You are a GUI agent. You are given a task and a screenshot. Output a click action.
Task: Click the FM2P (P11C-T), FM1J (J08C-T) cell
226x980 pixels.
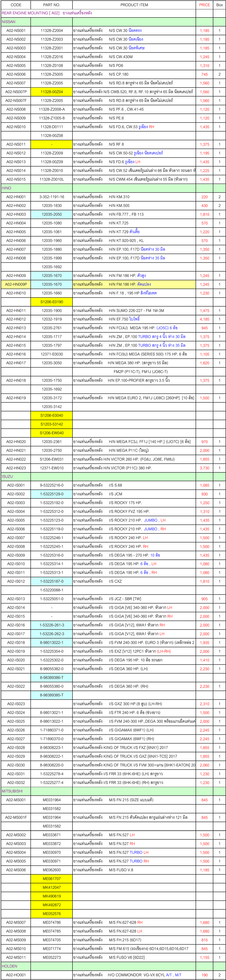tap(134, 372)
